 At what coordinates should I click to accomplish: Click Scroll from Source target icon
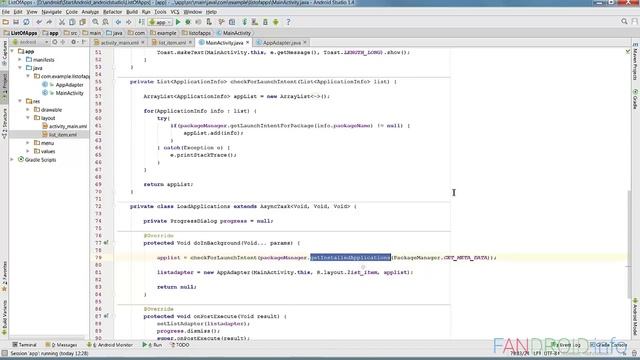point(55,42)
